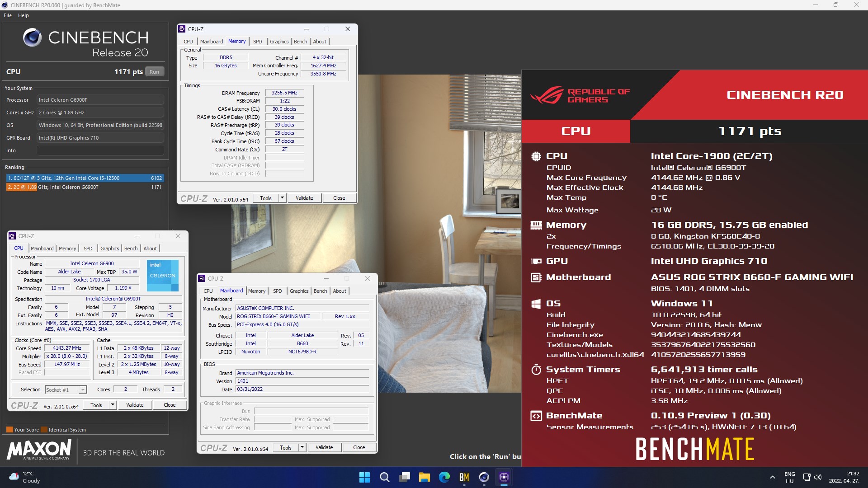Open Windows Start menu

(x=364, y=477)
